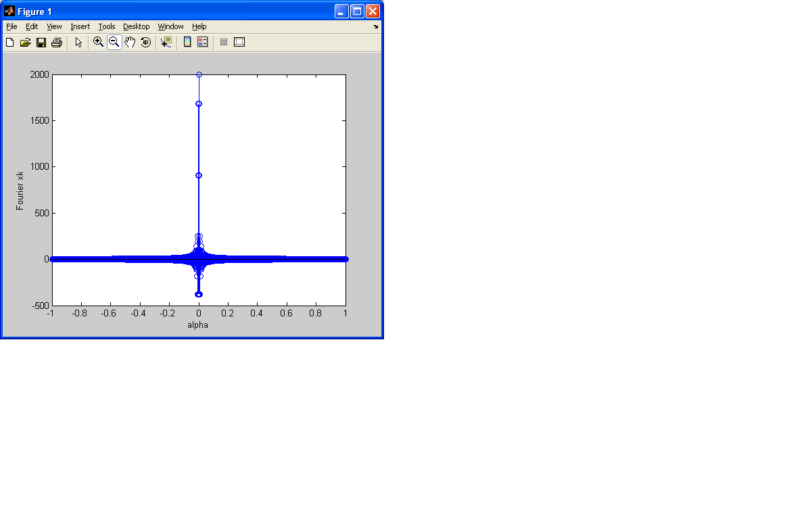Click the New Figure toolbar icon

[10, 43]
